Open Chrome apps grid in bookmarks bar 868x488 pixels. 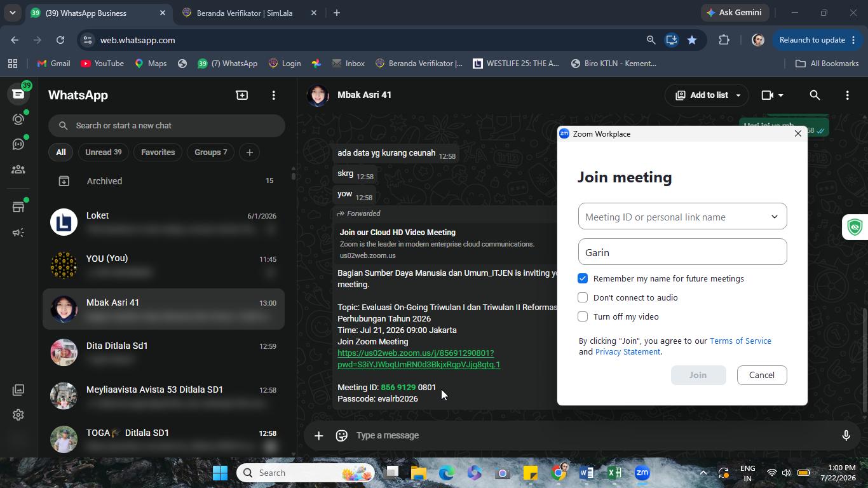(13, 64)
